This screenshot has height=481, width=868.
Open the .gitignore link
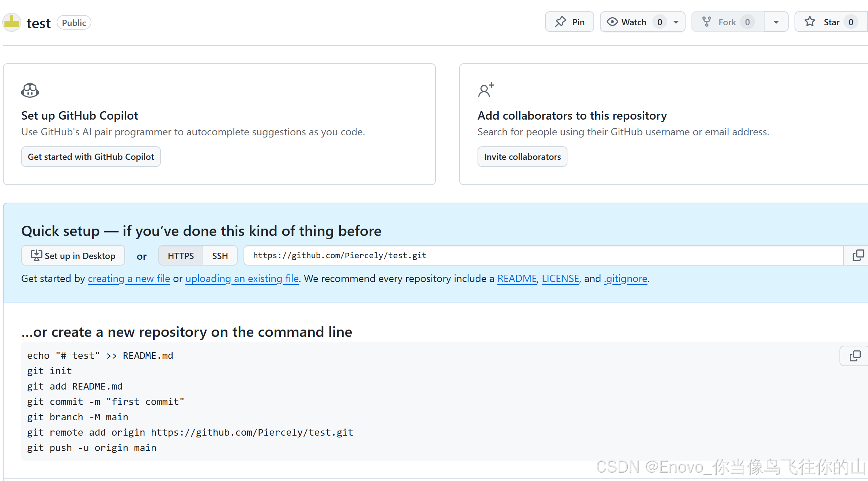pyautogui.click(x=626, y=279)
